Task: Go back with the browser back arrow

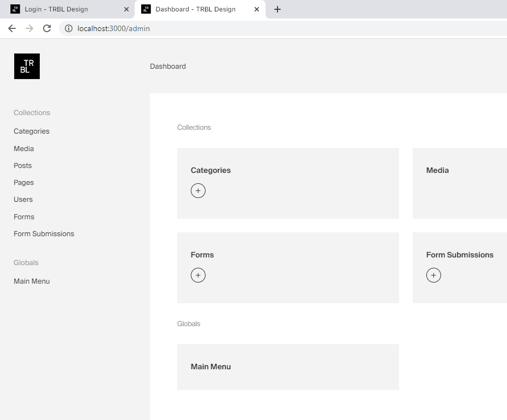Action: pos(12,28)
